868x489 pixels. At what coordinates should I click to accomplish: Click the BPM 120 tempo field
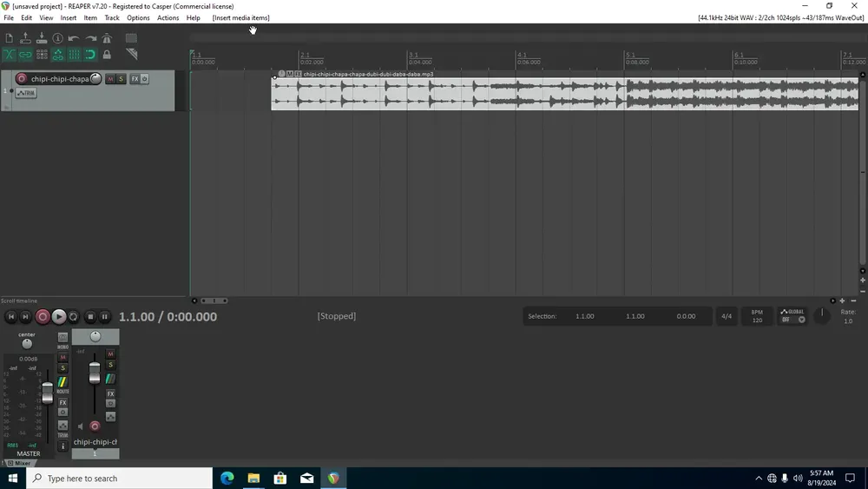pyautogui.click(x=757, y=316)
